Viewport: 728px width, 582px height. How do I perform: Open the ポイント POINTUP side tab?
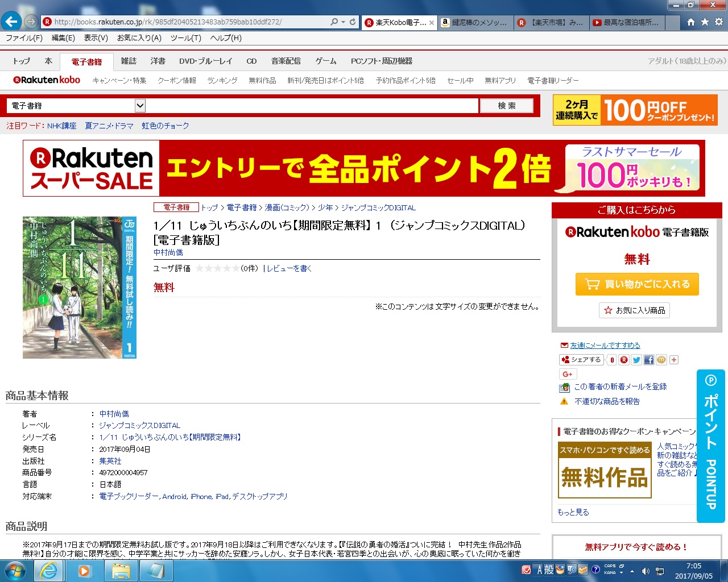(x=711, y=446)
